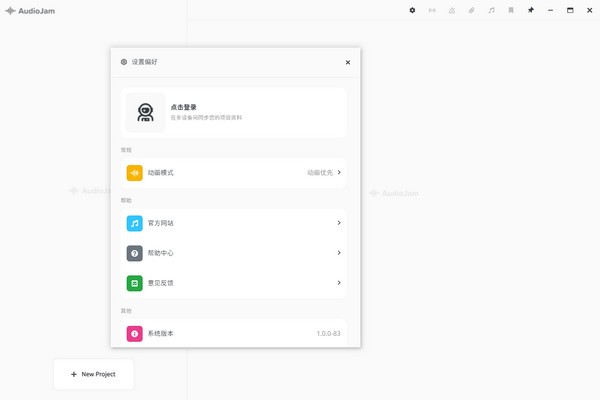Click the astronaut avatar to log in
This screenshot has height=400, width=600.
pyautogui.click(x=146, y=112)
